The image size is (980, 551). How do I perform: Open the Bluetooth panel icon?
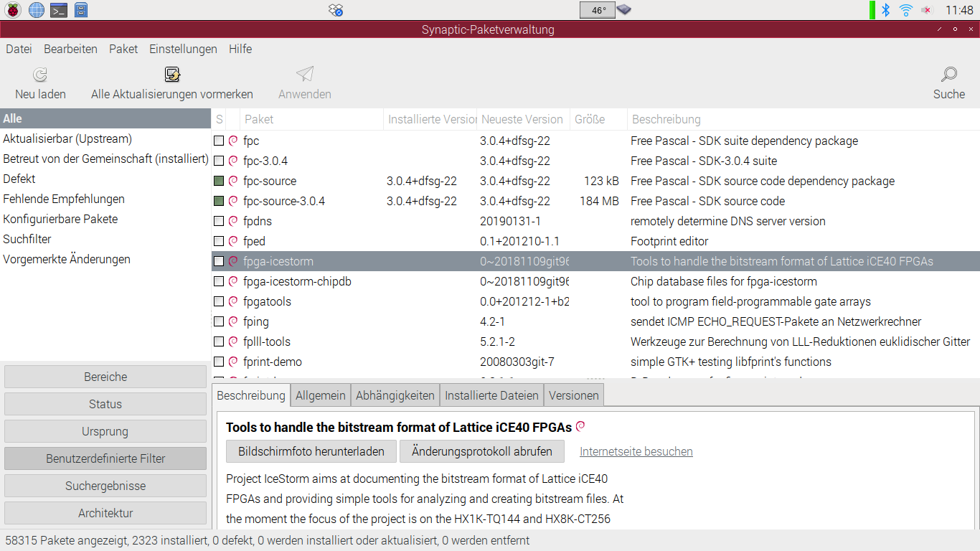[x=885, y=10]
